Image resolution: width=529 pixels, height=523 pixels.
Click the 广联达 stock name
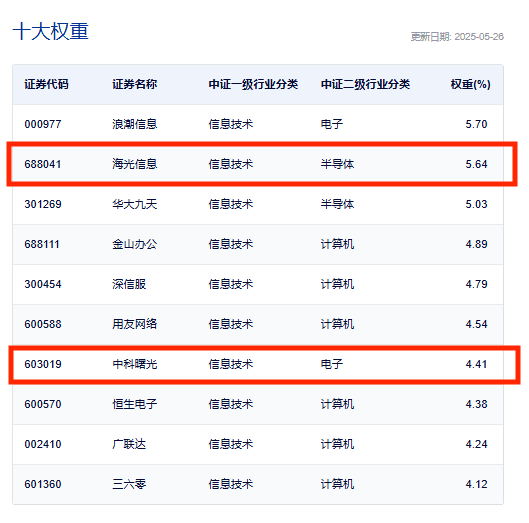[129, 444]
